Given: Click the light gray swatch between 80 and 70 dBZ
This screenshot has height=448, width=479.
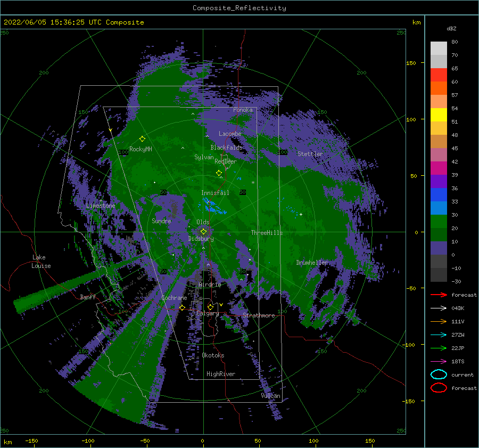Looking at the screenshot, I should click(x=439, y=48).
